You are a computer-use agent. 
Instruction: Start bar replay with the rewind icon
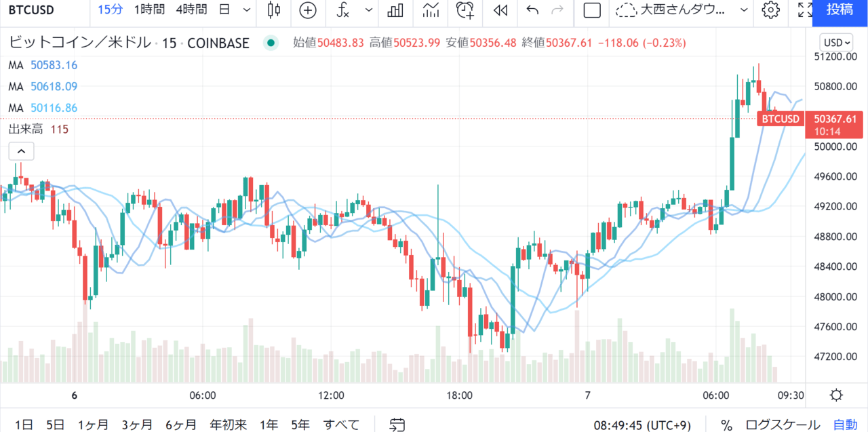(x=500, y=10)
